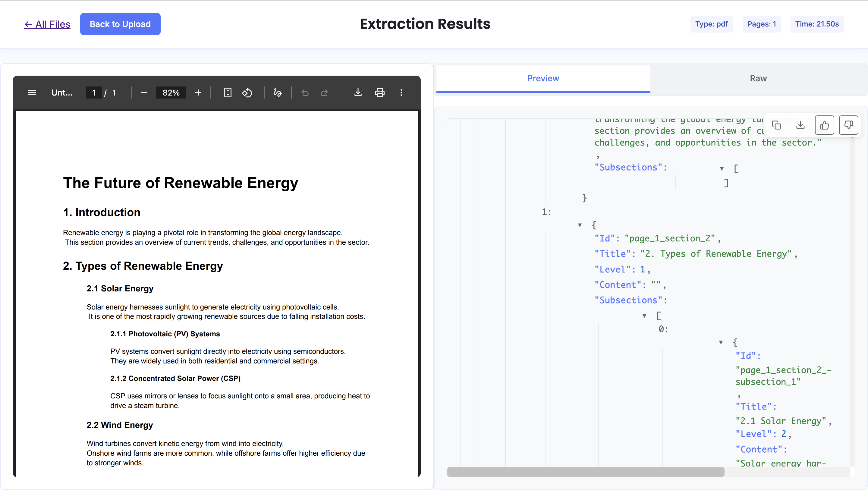Image resolution: width=868 pixels, height=490 pixels.
Task: Follow the All Files link
Action: click(47, 24)
